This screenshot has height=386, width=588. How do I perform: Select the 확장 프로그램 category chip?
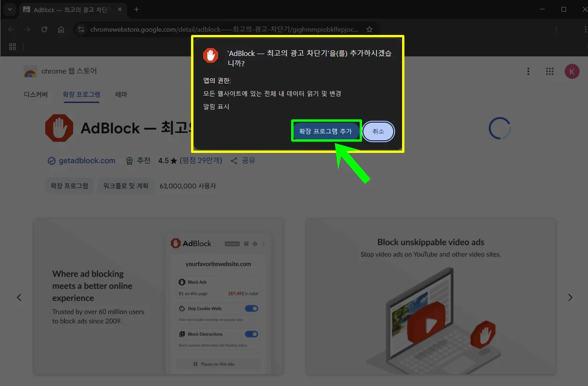tap(69, 186)
